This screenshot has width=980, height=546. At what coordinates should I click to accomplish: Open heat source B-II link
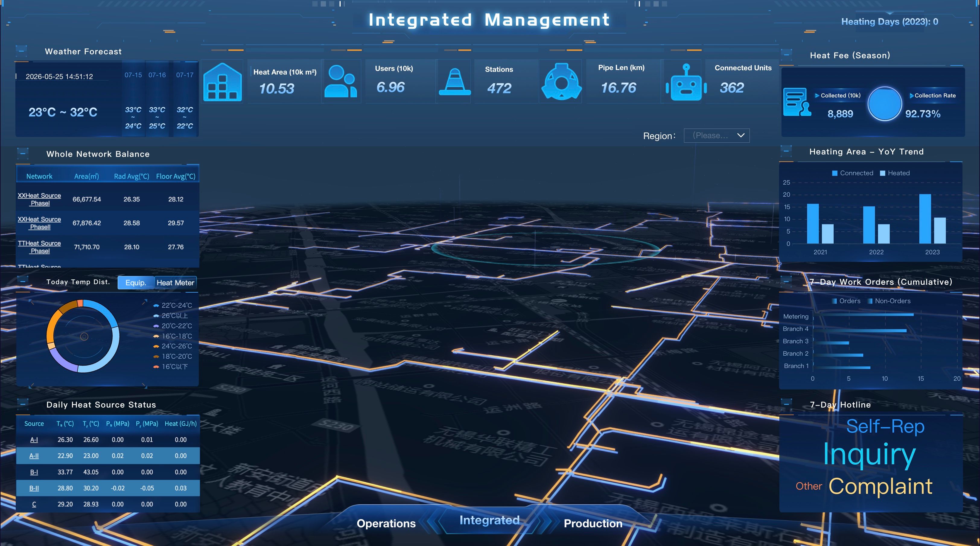pos(34,488)
